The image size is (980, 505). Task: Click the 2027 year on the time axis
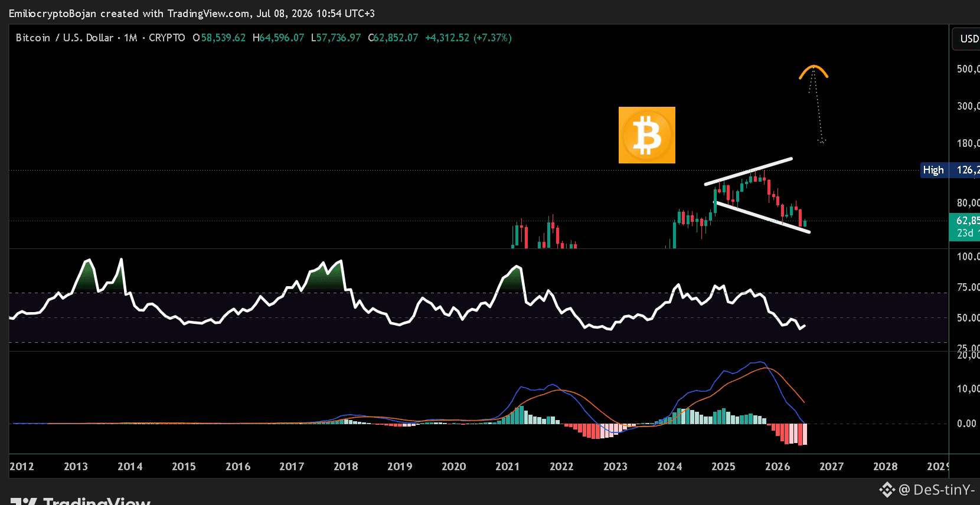coord(831,467)
